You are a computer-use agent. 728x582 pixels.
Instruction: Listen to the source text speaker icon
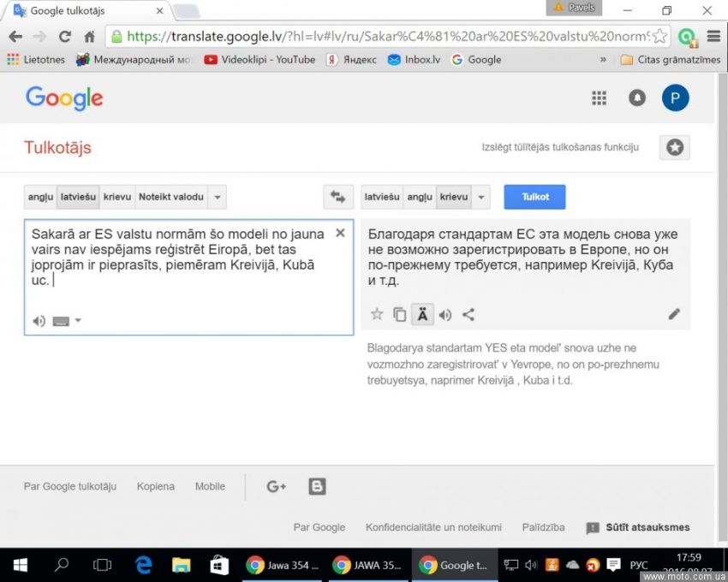[x=39, y=321]
